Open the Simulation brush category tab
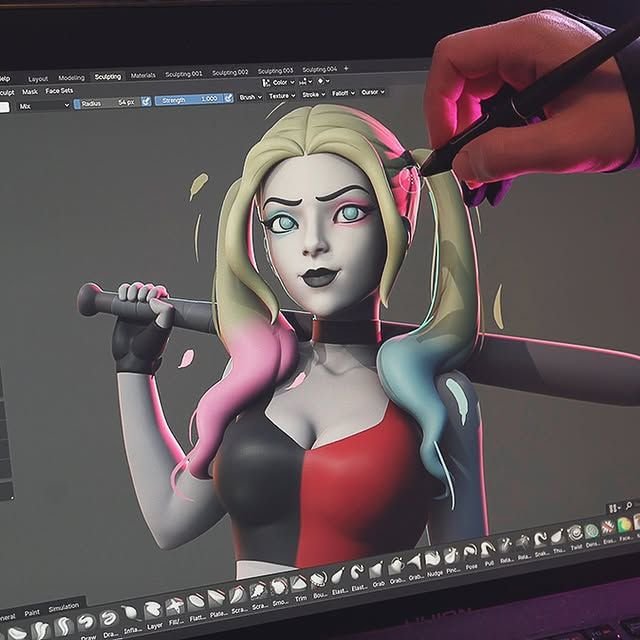This screenshot has height=640, width=640. pyautogui.click(x=64, y=607)
